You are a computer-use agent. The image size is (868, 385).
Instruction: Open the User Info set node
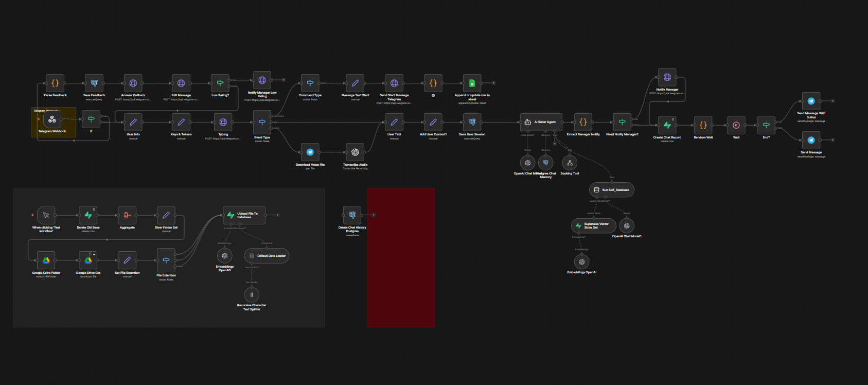(133, 122)
